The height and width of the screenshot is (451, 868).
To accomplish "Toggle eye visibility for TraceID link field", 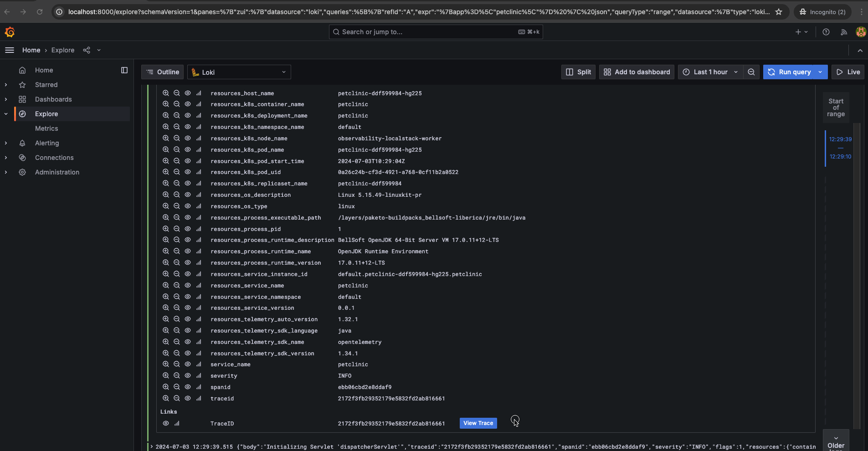I will pos(166,423).
